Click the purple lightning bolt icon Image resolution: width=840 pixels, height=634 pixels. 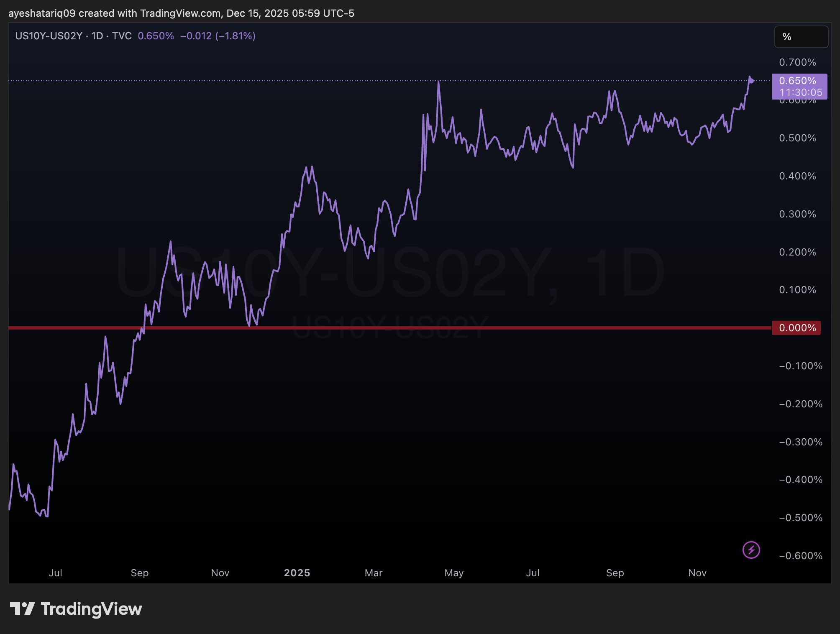coord(751,550)
